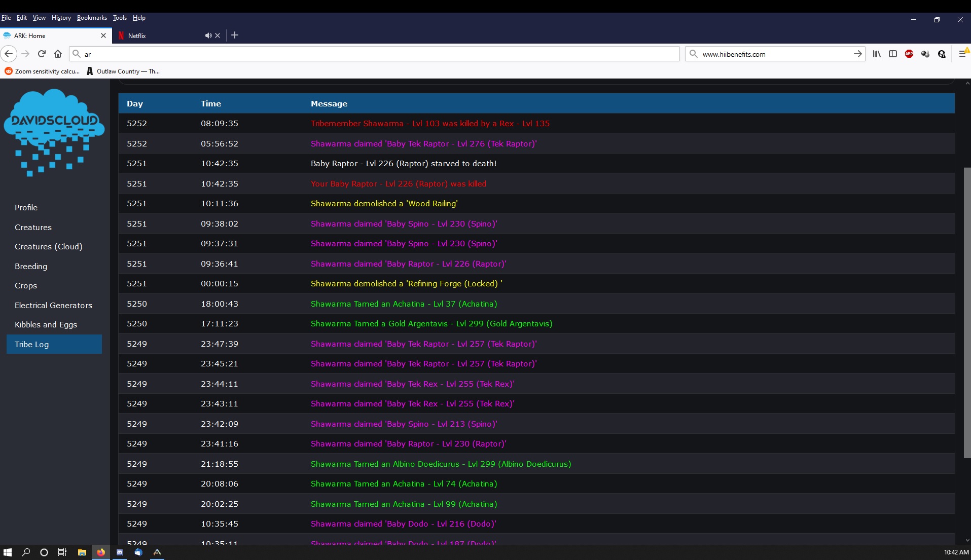Viewport: 971px width, 560px height.
Task: Click the DavidsCloud logo
Action: [54, 133]
